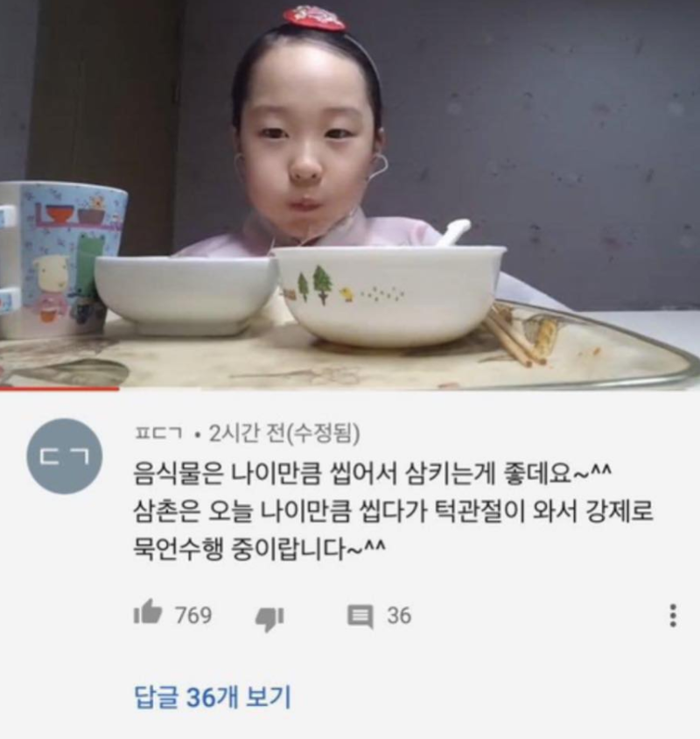Select the comment line starting 음식물은
Viewport: 700px width, 739px height.
click(372, 474)
